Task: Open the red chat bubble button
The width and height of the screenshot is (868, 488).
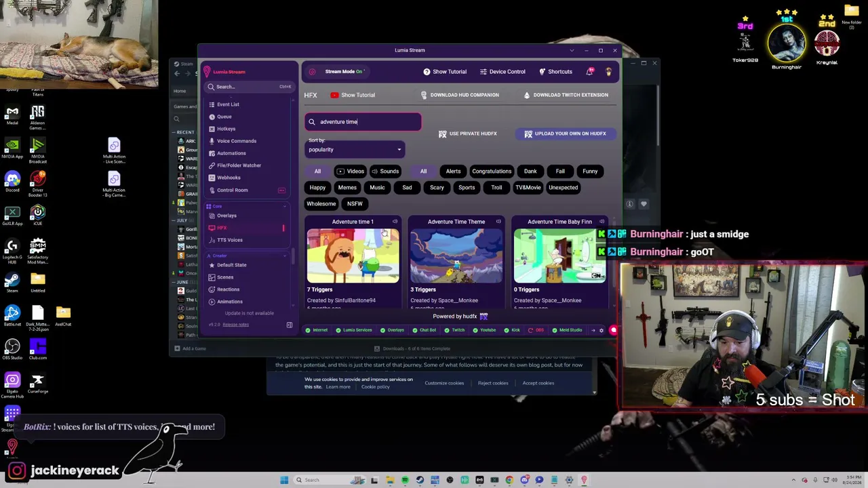Action: tap(614, 331)
